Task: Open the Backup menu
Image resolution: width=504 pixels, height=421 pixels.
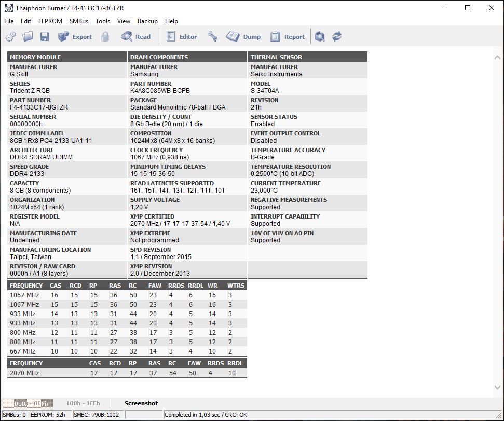Action: [x=147, y=21]
